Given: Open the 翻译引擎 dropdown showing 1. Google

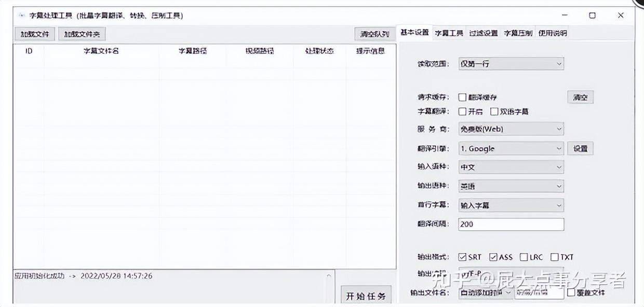Looking at the screenshot, I should (x=511, y=148).
